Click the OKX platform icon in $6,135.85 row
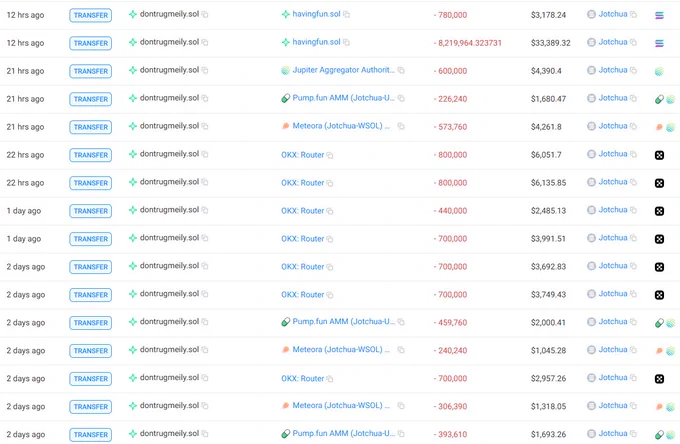Screen dimensions: 680x444 pyautogui.click(x=659, y=183)
